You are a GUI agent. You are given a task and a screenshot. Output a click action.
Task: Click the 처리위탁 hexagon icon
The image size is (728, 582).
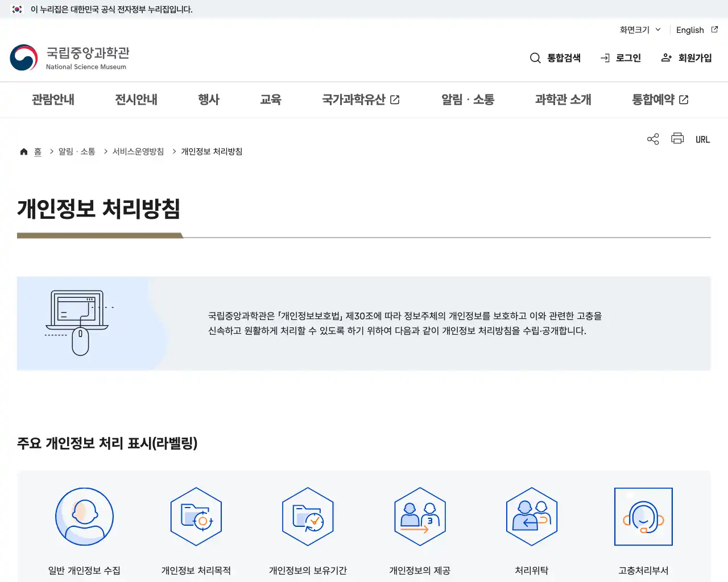(x=531, y=517)
